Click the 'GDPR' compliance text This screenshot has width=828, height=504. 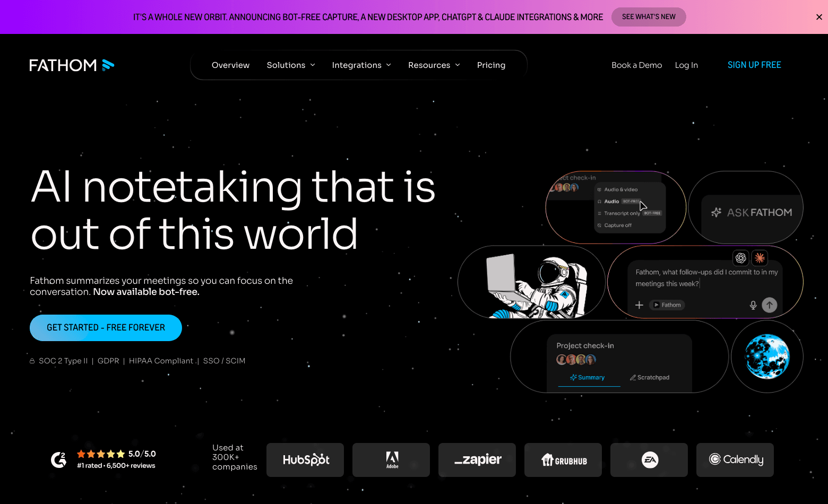[x=108, y=361]
